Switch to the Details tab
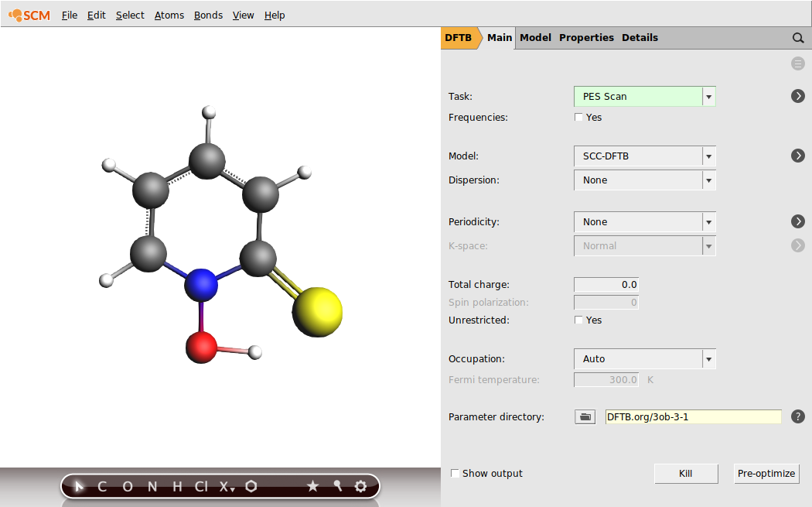The image size is (812, 507). coord(640,38)
